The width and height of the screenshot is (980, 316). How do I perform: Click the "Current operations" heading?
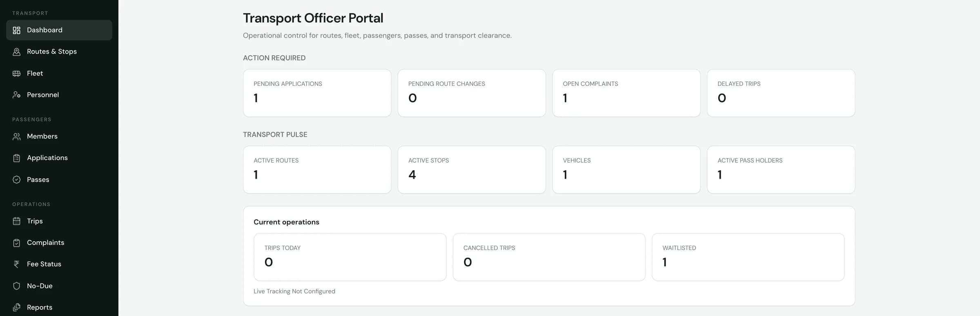coord(286,222)
